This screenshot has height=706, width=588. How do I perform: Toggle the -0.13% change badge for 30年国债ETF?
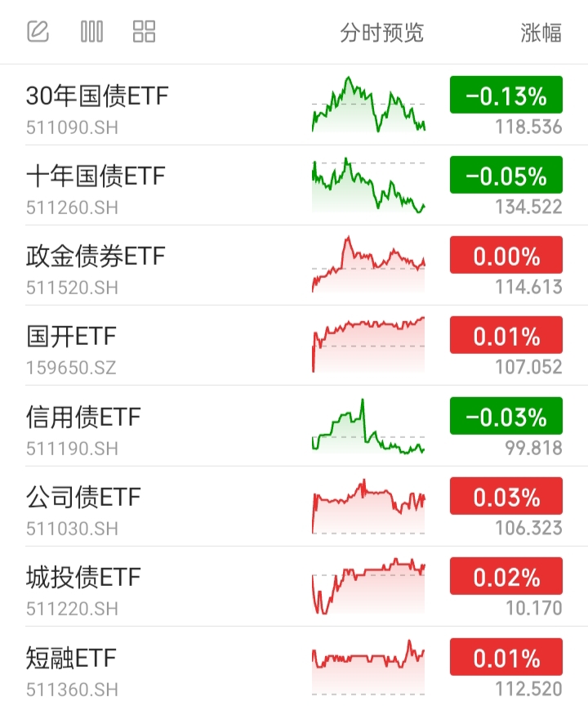pos(506,96)
